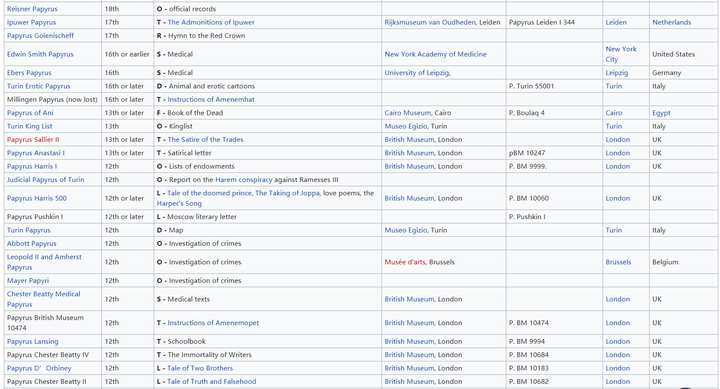Click London link in the Papyrus D'Orbiney row
Image resolution: width=720 pixels, height=389 pixels.
pyautogui.click(x=618, y=368)
